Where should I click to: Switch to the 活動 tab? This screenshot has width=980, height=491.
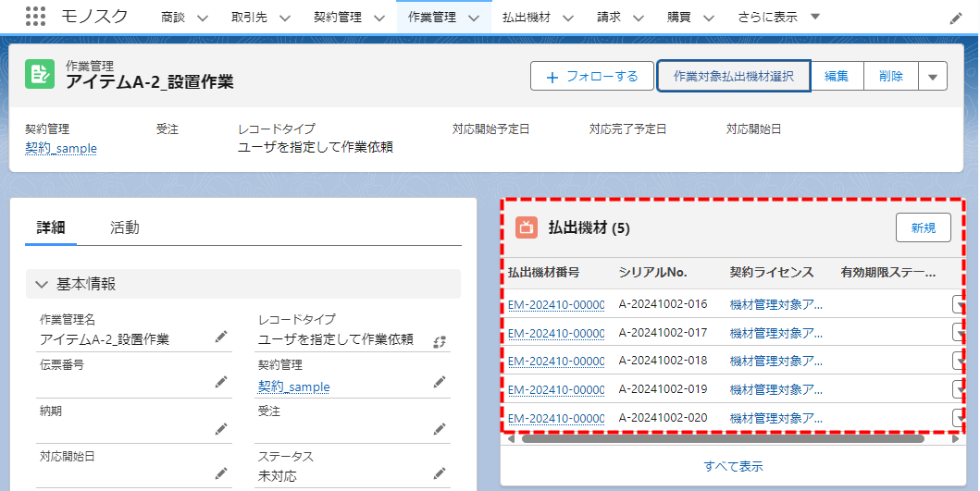click(125, 227)
